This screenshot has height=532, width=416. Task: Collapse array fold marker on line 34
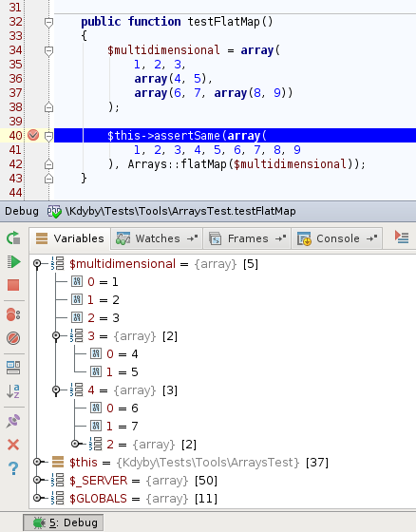48,51
